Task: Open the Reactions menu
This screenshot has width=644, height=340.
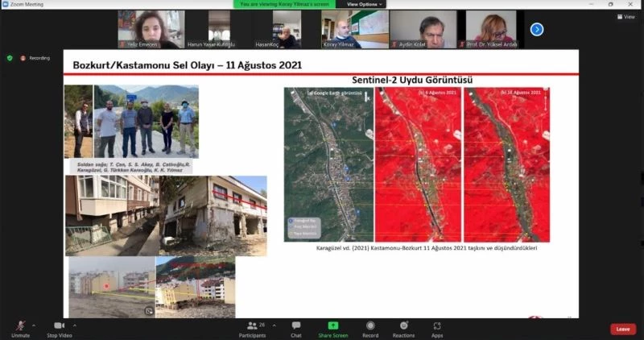Action: pyautogui.click(x=403, y=328)
